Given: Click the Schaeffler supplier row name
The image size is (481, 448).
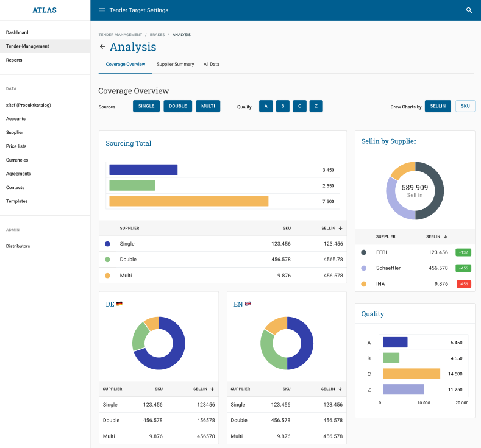Looking at the screenshot, I should click(388, 268).
